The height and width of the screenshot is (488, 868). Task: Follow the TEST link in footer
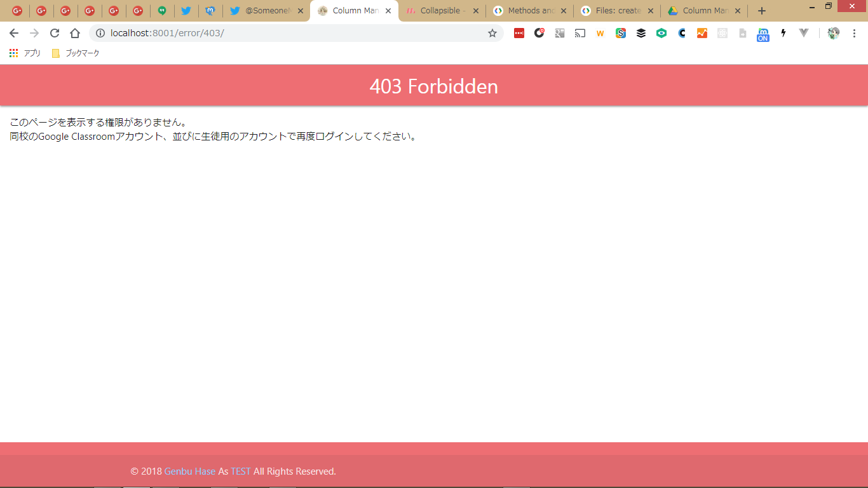[x=240, y=471]
